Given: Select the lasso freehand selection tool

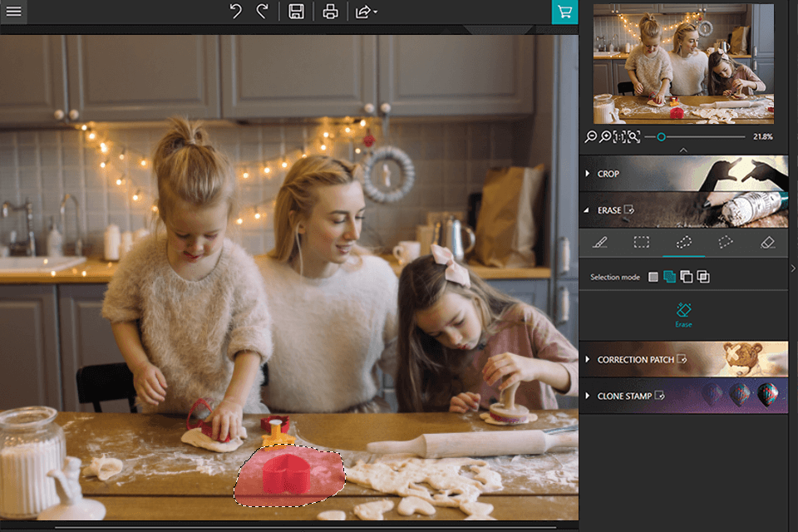Looking at the screenshot, I should (683, 243).
